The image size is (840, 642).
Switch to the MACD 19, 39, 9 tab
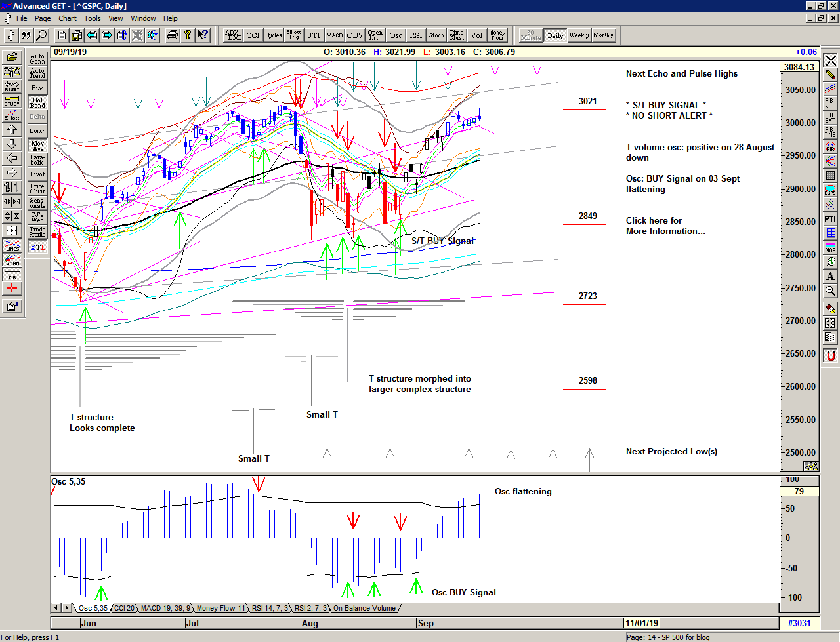coord(165,608)
